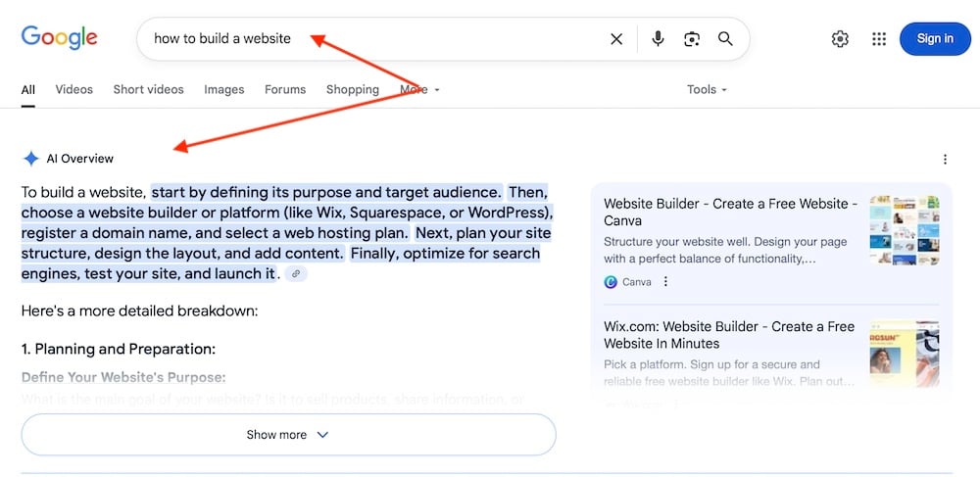
Task: Click the Google logo
Action: (x=59, y=38)
